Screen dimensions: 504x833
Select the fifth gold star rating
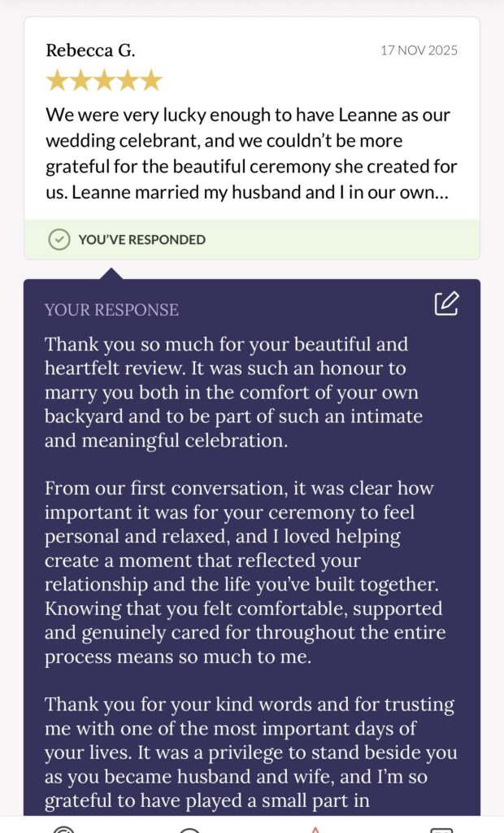pos(151,81)
